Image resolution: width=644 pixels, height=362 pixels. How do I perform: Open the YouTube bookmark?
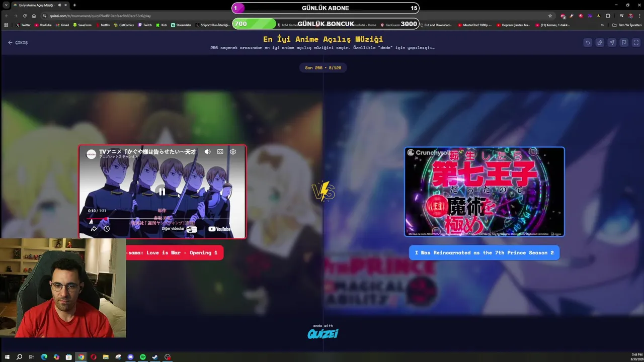point(43,25)
